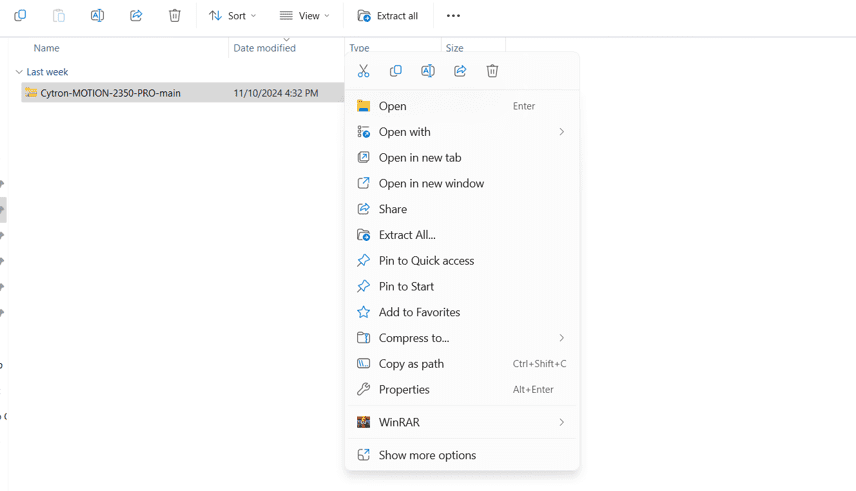
Task: Click the Extract all toolbar button
Action: [388, 16]
